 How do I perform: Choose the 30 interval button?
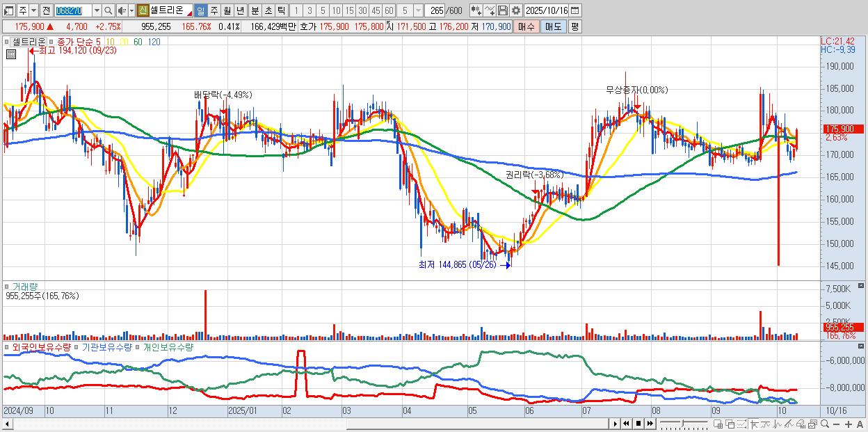(362, 10)
